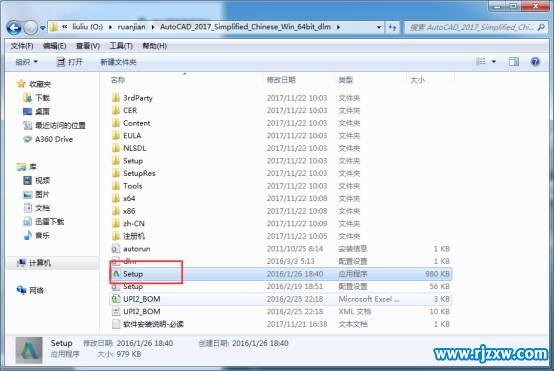Image resolution: width=554 pixels, height=371 pixels.
Task: Open the view options dropdown arrow
Action: pyautogui.click(x=494, y=62)
